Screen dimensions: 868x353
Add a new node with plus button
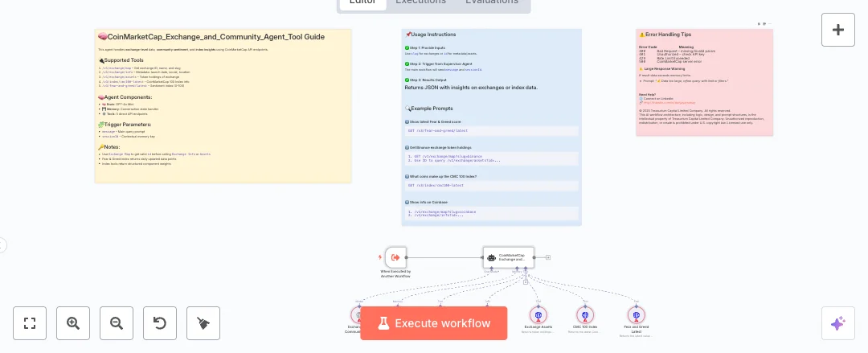click(x=837, y=30)
